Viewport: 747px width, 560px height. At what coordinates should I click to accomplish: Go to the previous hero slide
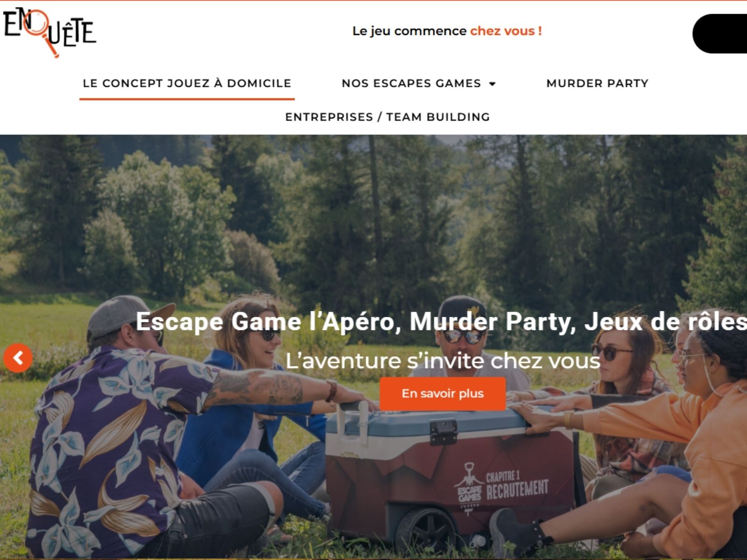pos(18,358)
